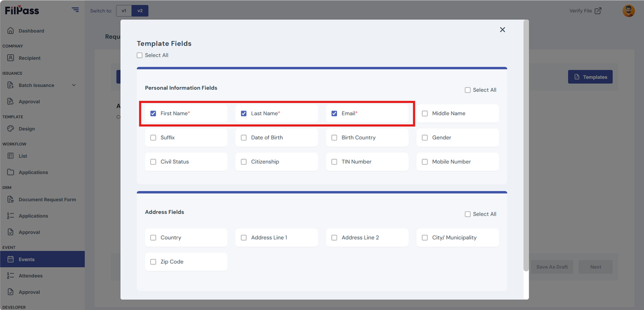Open the user avatar menu
Screen dimensions: 644x310
click(628, 11)
